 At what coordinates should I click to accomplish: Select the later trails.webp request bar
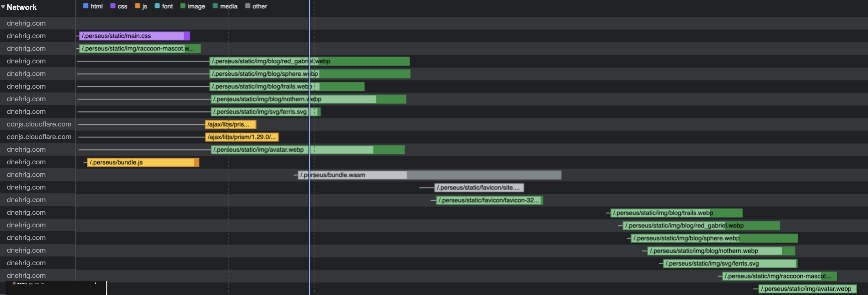[676, 213]
